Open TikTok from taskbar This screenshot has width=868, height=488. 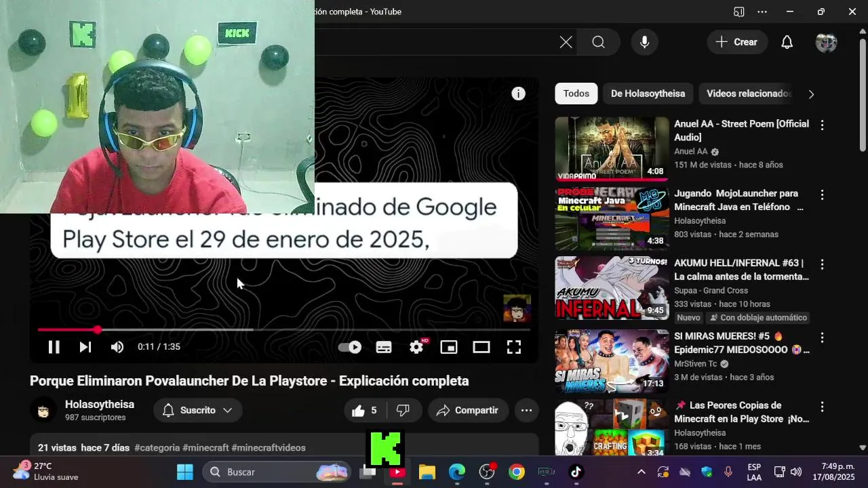coord(576,472)
